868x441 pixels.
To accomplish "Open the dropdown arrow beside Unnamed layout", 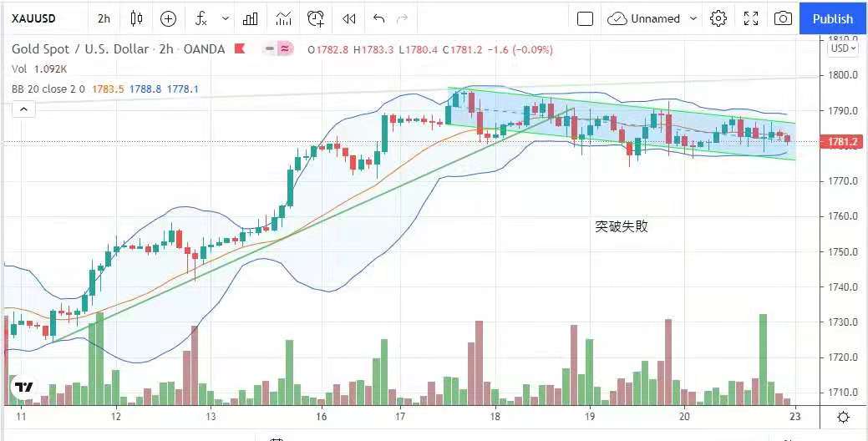I will 693,18.
